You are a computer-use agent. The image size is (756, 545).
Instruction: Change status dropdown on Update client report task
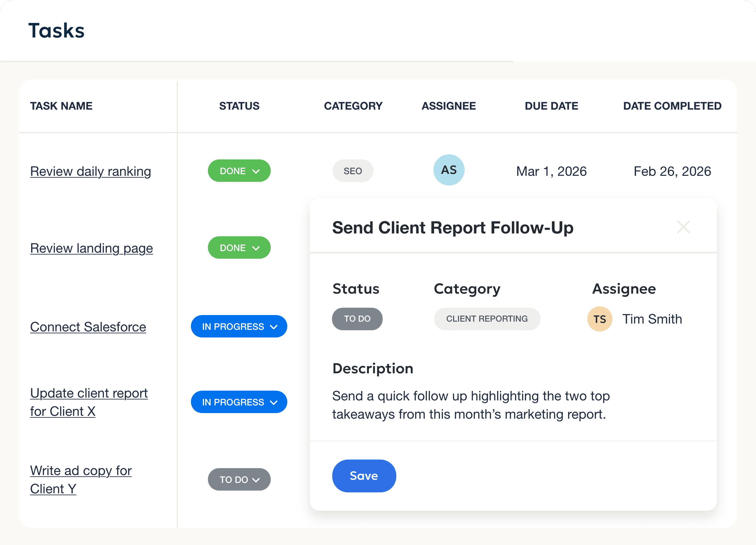coord(239,402)
